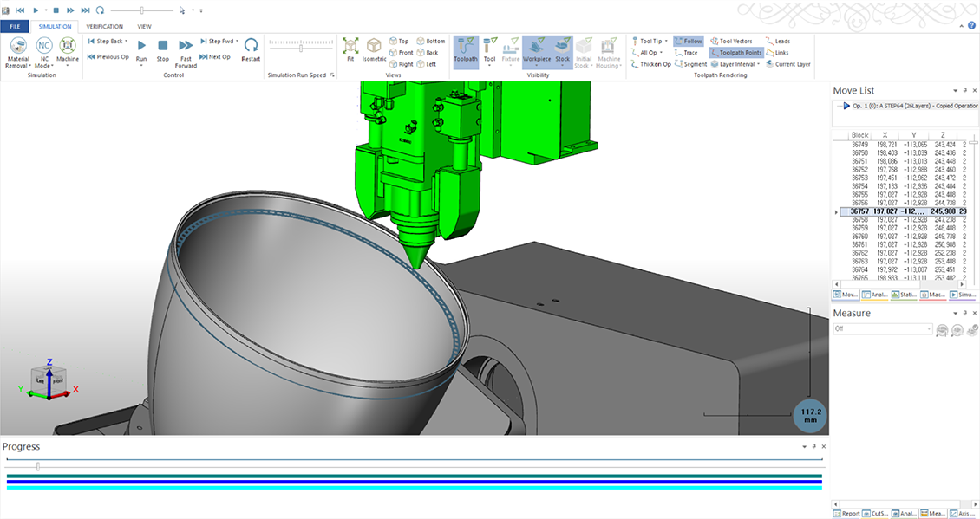Viewport: 980px width, 519px height.
Task: Disable Toolpath Points rendering
Action: [x=735, y=53]
